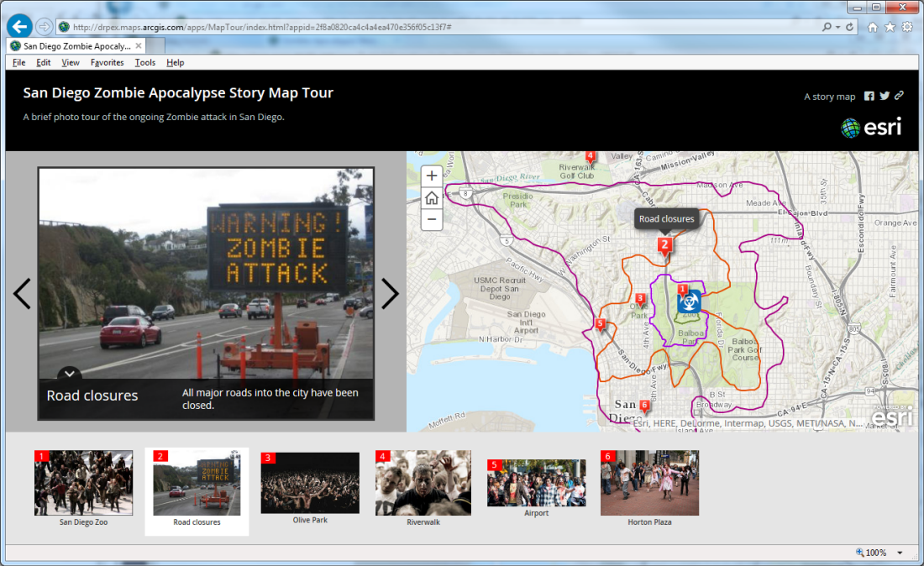Click map marker 2 for Road closures

click(664, 246)
